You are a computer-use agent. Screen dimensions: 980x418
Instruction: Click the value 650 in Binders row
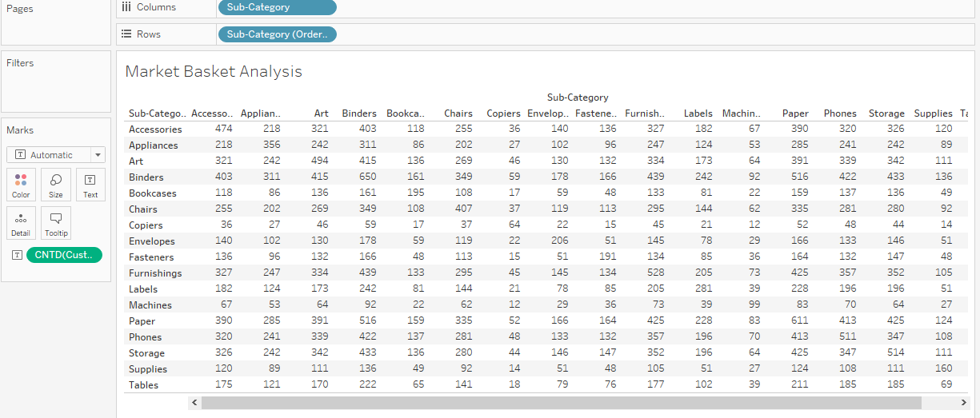[368, 177]
